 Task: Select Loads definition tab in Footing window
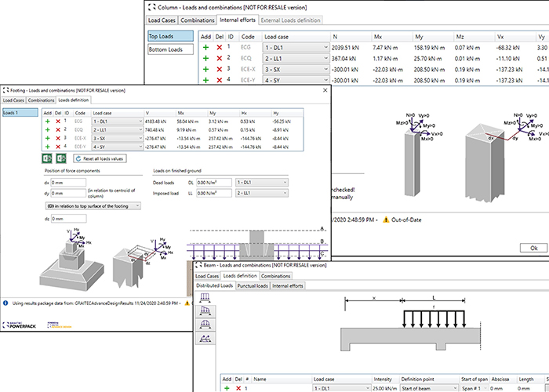(74, 100)
